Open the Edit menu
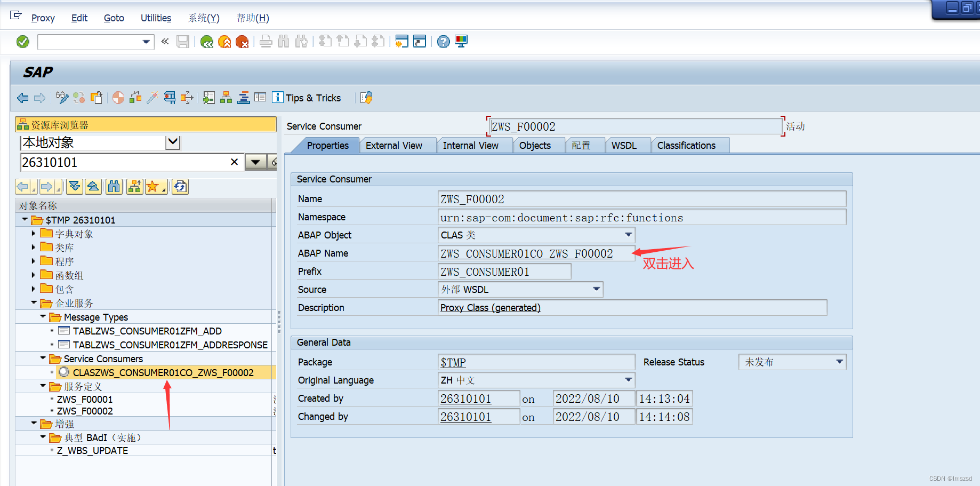980x486 pixels. tap(79, 18)
